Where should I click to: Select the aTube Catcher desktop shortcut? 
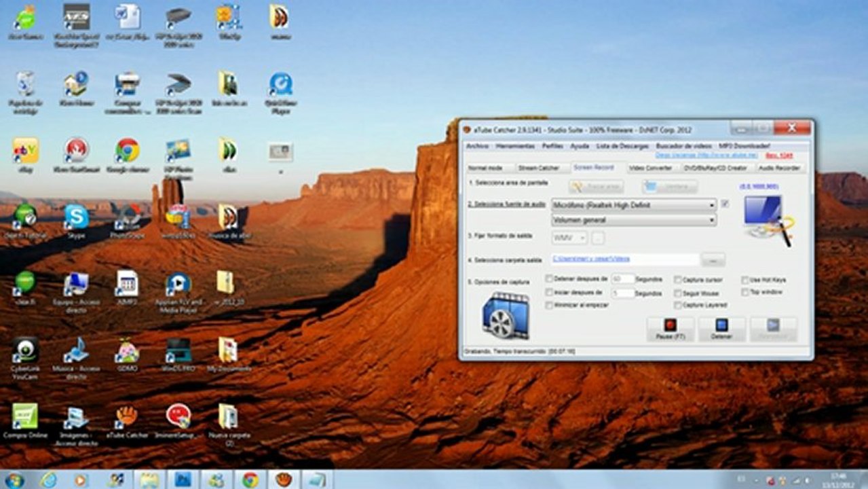[x=127, y=422]
